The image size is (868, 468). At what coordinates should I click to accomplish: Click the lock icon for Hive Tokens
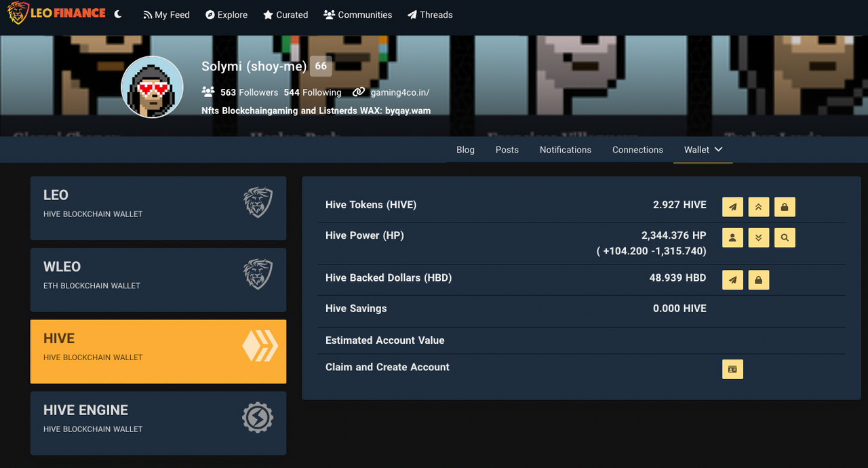(785, 207)
